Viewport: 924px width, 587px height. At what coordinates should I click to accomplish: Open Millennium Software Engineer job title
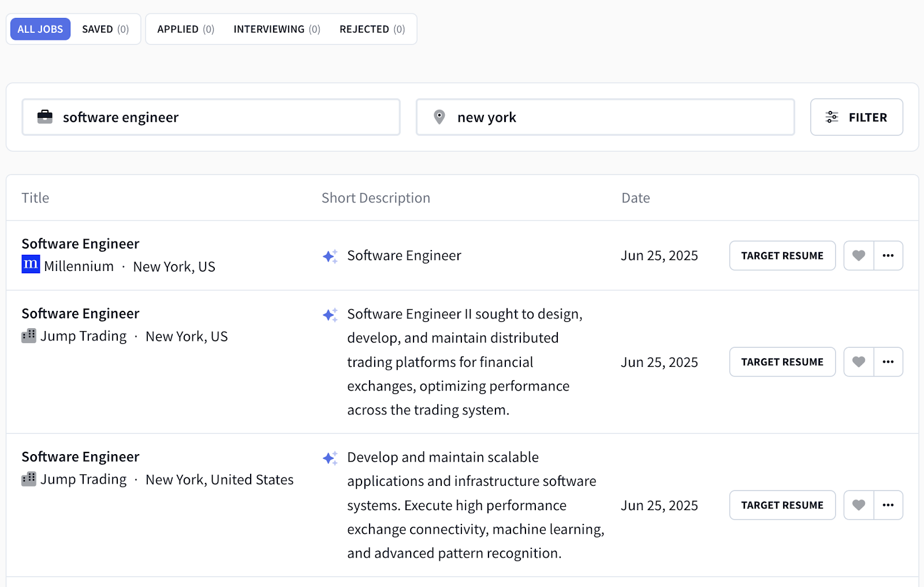[x=80, y=244]
